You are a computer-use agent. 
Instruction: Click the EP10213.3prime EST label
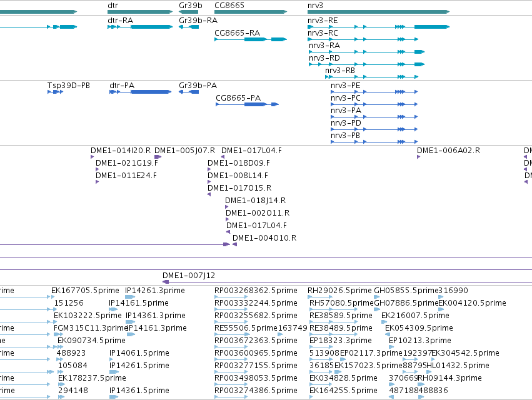(x=420, y=341)
